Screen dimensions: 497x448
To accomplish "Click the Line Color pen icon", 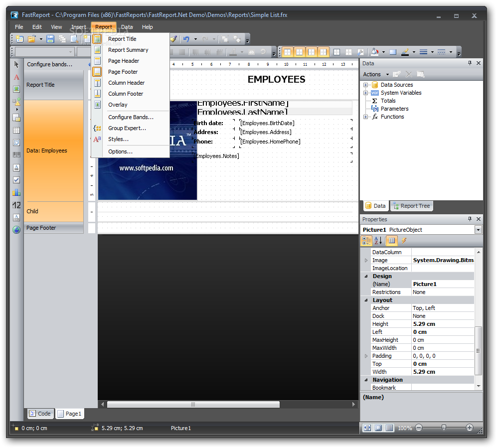I will coord(405,52).
